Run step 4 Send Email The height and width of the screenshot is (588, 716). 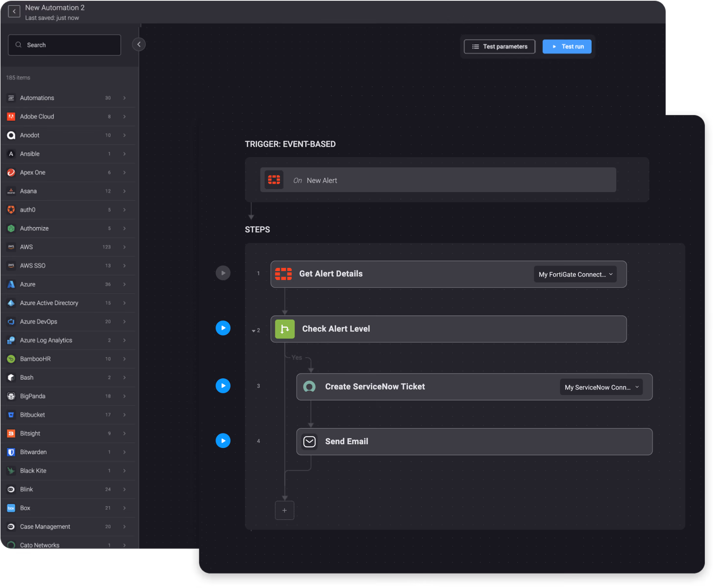(x=223, y=441)
